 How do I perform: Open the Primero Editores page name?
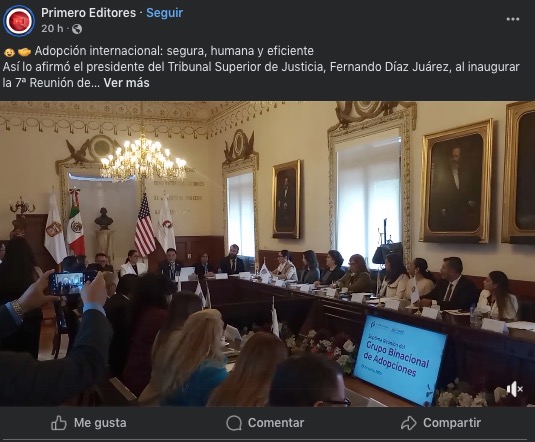(x=88, y=13)
